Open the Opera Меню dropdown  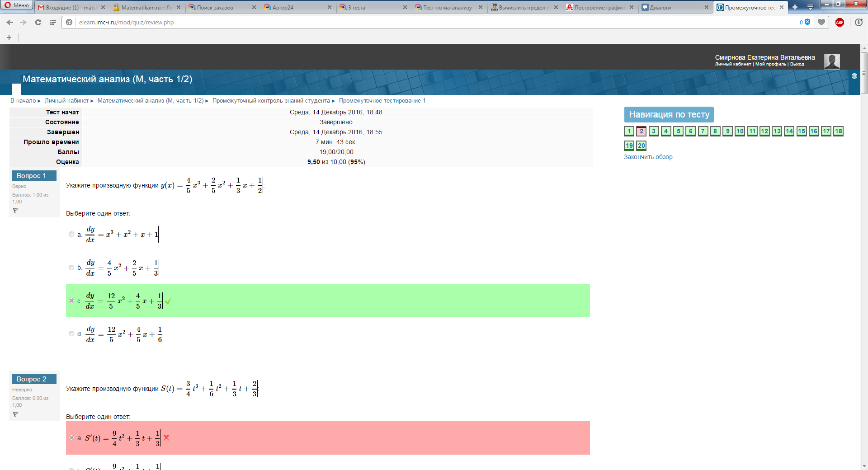point(17,5)
